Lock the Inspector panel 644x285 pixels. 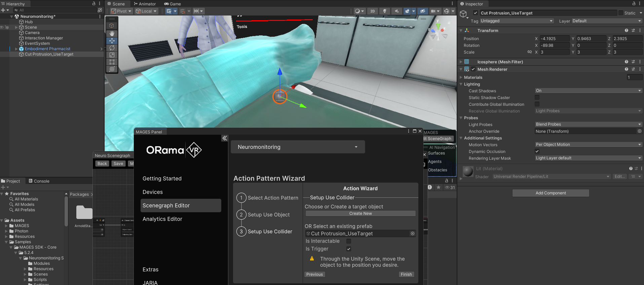[634, 4]
